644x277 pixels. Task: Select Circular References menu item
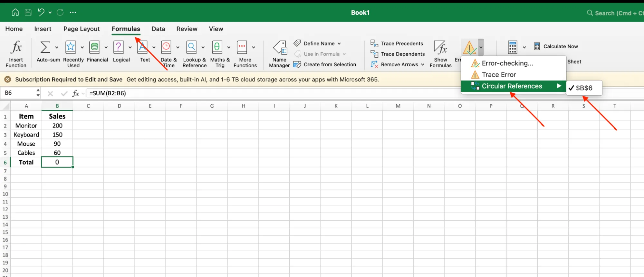[x=514, y=86]
